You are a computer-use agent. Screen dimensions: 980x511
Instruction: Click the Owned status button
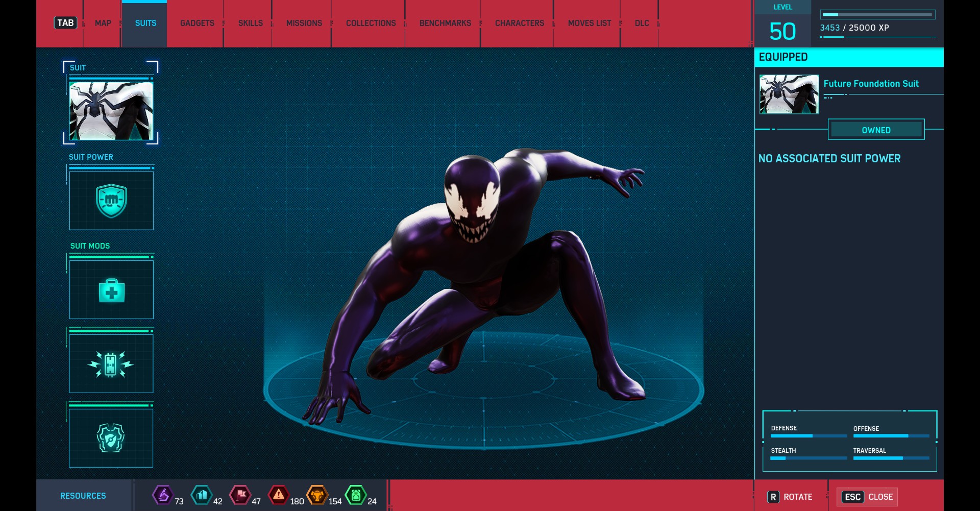876,130
